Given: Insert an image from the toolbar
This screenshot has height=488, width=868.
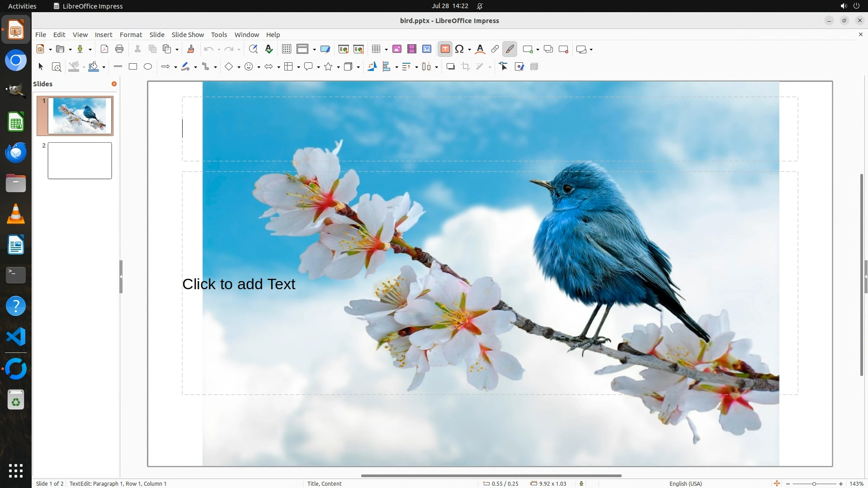Looking at the screenshot, I should tap(397, 49).
